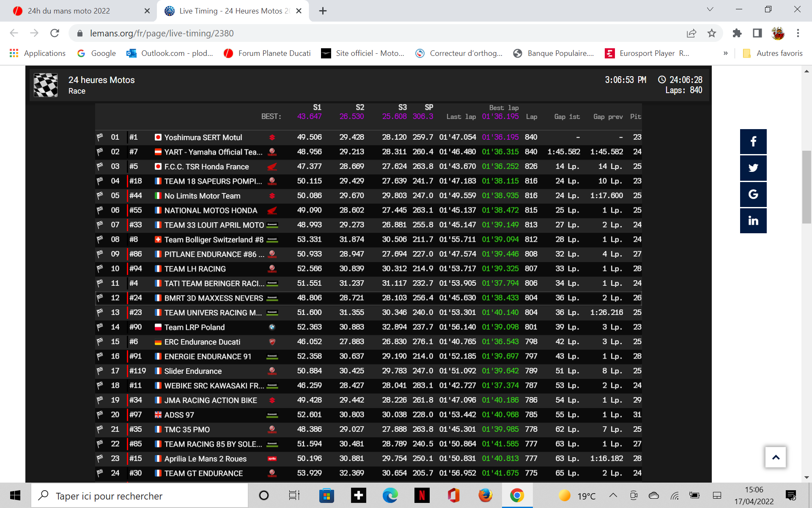
Task: Open Firefox from taskbar
Action: pos(485,495)
